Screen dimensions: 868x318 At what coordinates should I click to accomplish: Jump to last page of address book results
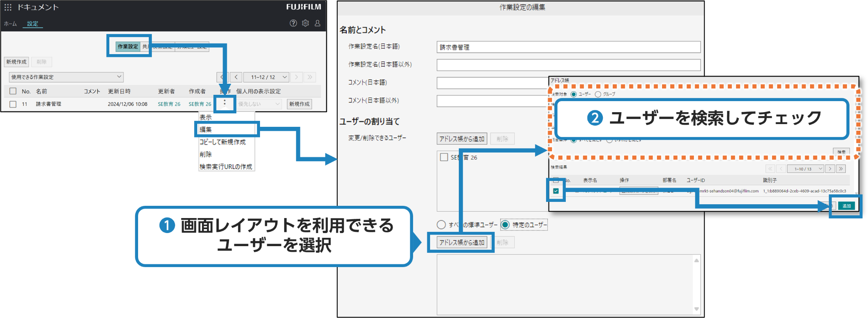[841, 169]
